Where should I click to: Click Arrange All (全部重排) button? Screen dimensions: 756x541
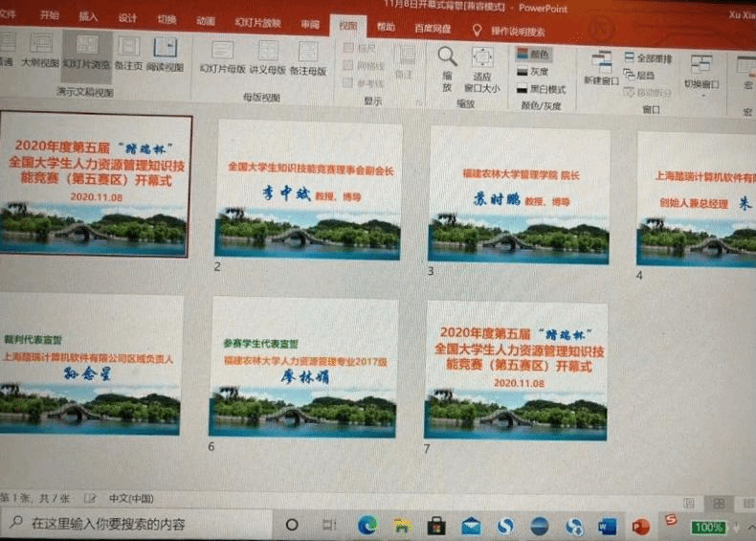click(648, 58)
